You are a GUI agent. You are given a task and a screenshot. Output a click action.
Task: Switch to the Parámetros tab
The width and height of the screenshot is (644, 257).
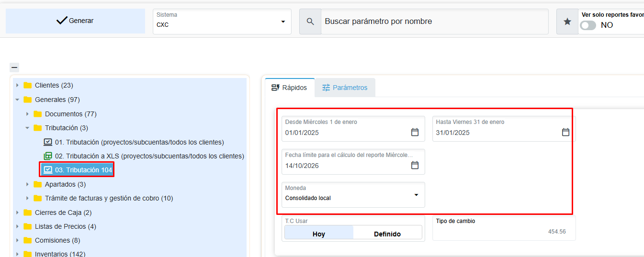[345, 88]
